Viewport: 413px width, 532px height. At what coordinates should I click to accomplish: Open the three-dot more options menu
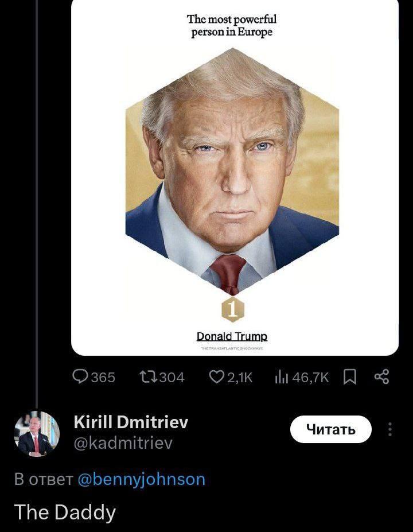pos(390,429)
